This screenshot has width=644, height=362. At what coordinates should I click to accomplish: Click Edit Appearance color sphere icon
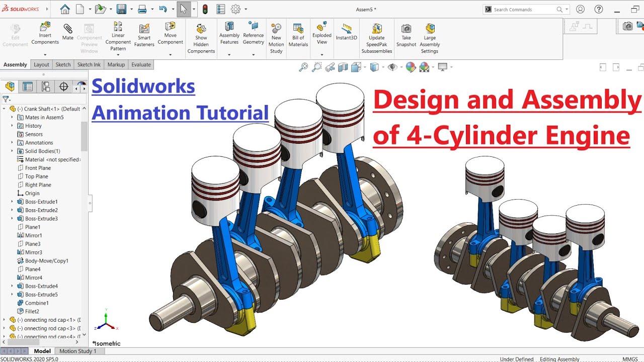411,67
